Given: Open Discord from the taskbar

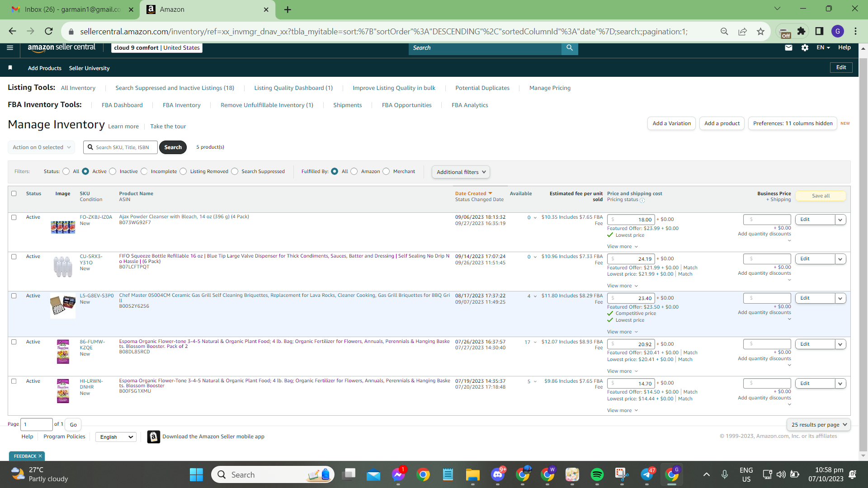Looking at the screenshot, I should 498,474.
